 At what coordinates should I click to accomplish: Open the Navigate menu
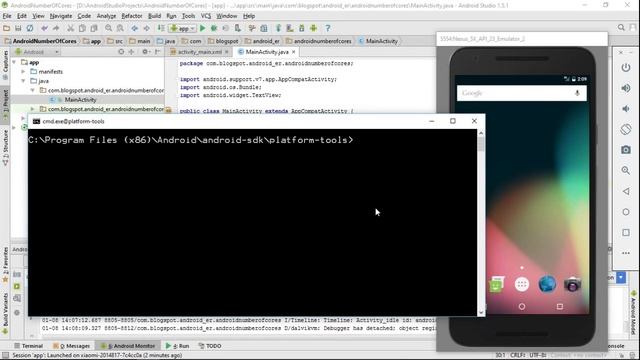point(61,16)
